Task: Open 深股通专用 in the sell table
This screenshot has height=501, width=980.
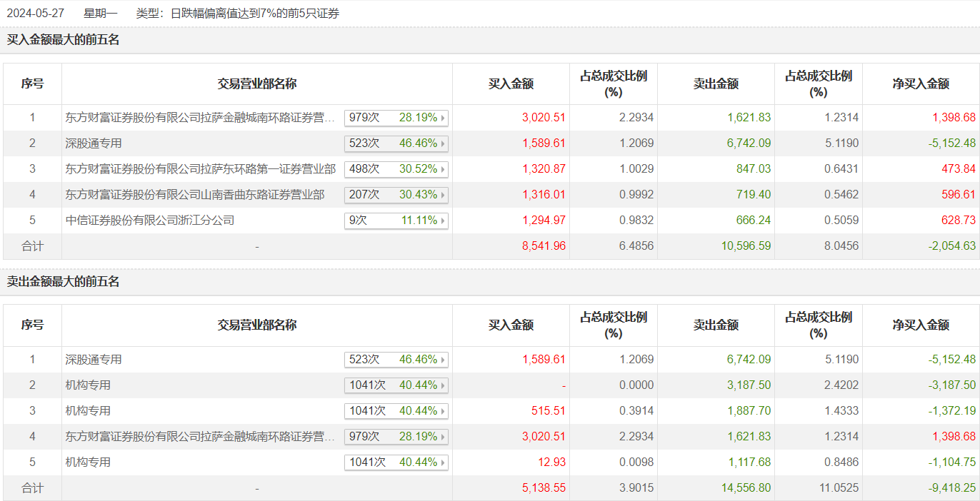Action: tap(94, 360)
